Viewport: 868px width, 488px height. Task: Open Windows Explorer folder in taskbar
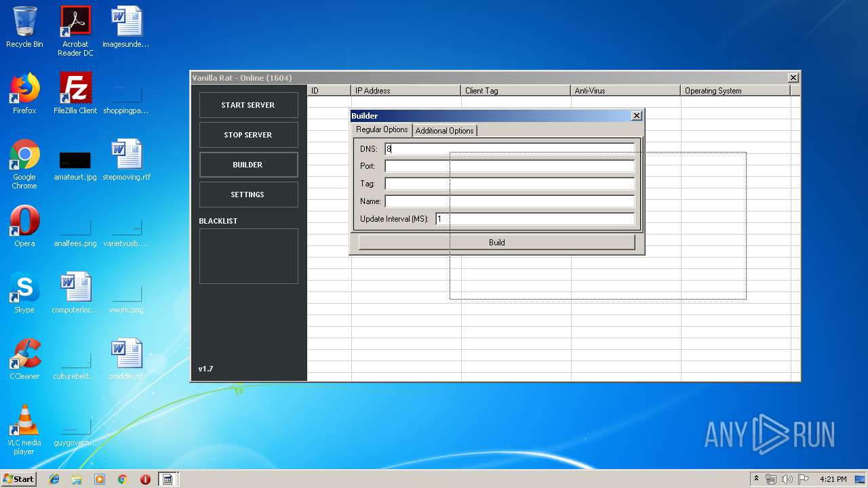tap(77, 479)
